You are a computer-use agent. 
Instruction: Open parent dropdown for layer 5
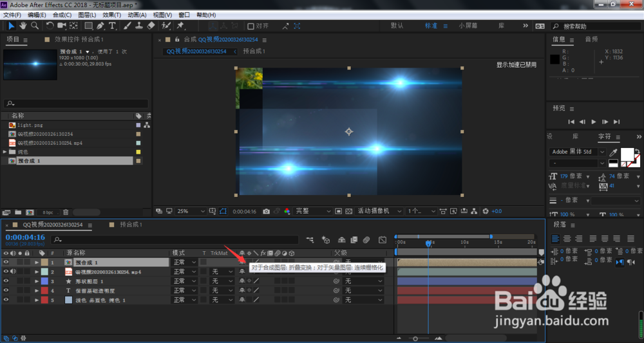point(363,300)
